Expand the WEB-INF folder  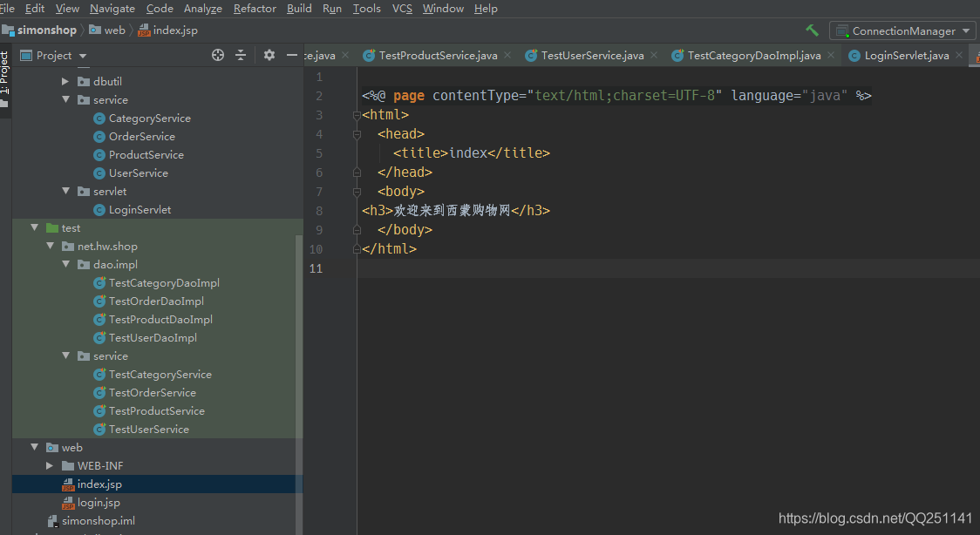click(x=50, y=465)
